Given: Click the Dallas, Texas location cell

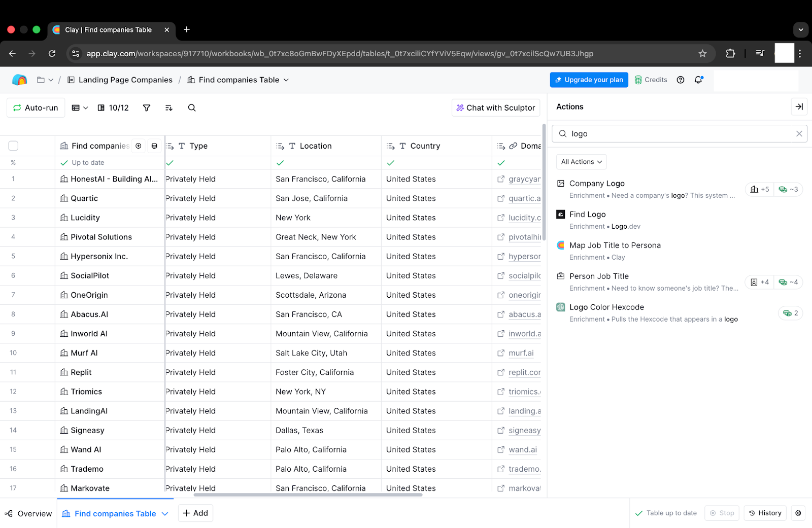Looking at the screenshot, I should coord(326,430).
